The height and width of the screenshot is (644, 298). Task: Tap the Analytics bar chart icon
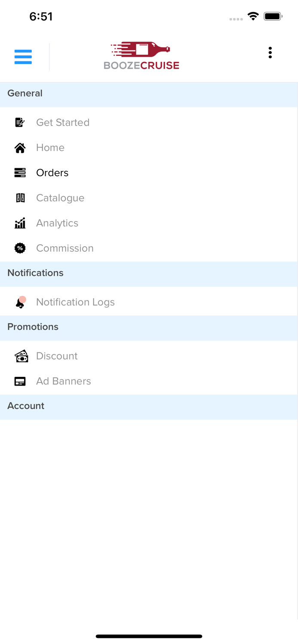point(20,223)
